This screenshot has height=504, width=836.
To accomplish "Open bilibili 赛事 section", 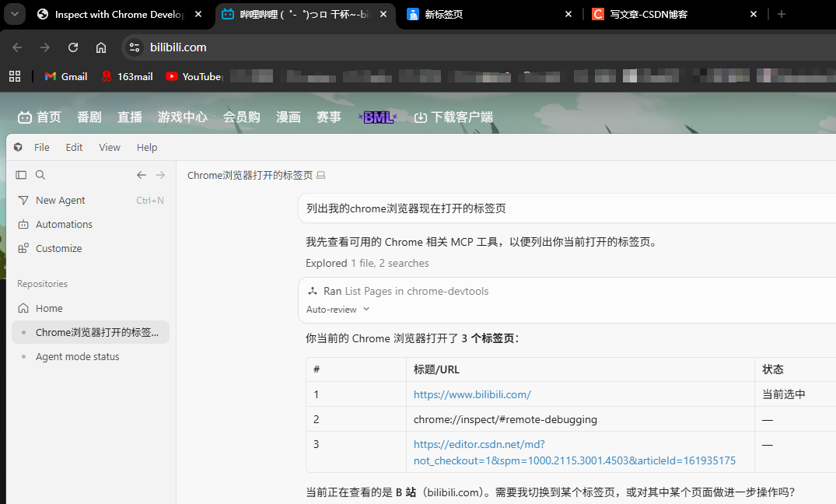I will (329, 117).
